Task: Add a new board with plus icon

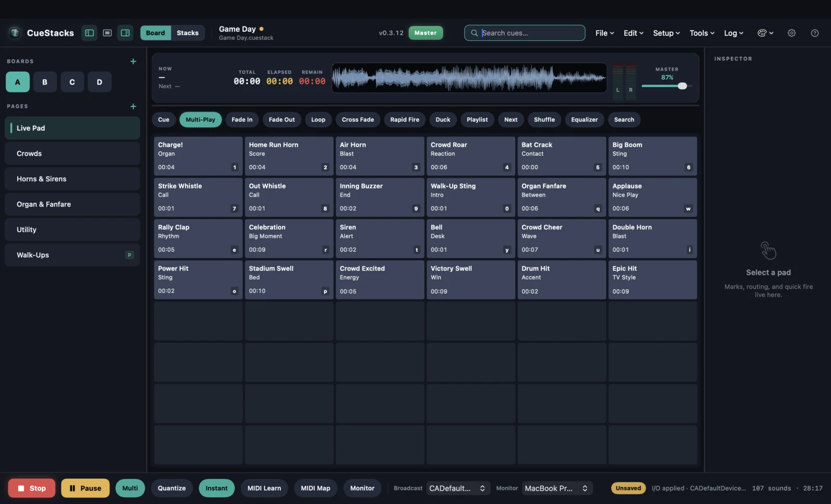Action: coord(133,61)
